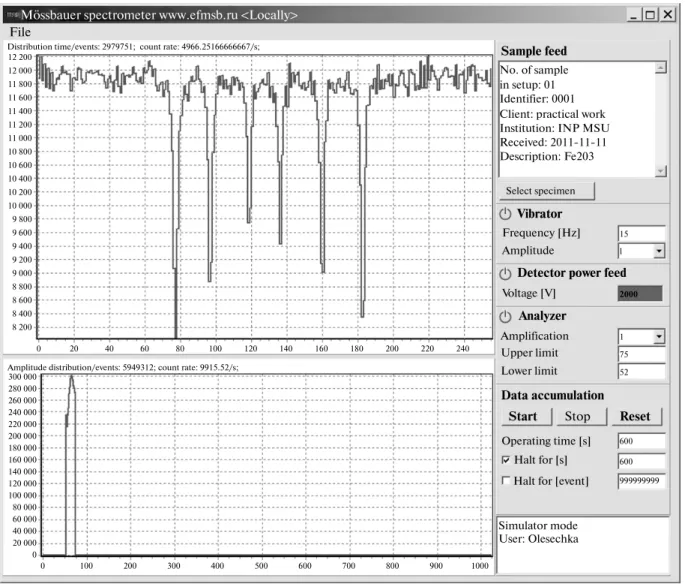Click 'Description: Fe203' text line
Image resolution: width=685 pixels, height=584 pixels.
coord(547,156)
